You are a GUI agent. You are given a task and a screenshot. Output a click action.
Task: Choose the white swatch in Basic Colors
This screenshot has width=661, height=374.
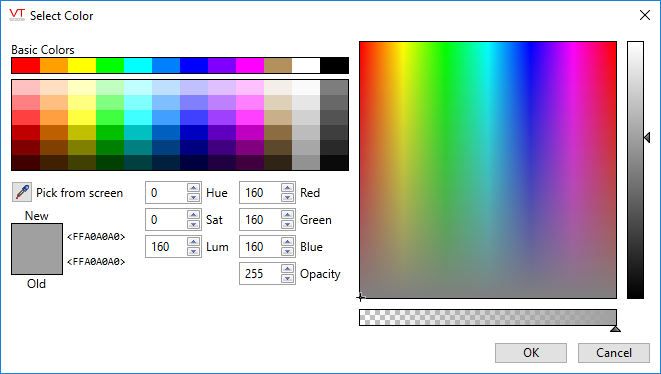[x=306, y=66]
